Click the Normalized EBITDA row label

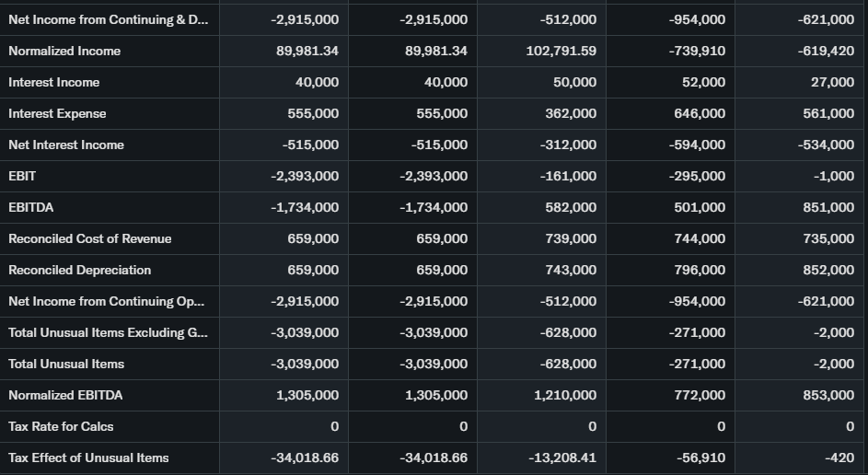[65, 395]
